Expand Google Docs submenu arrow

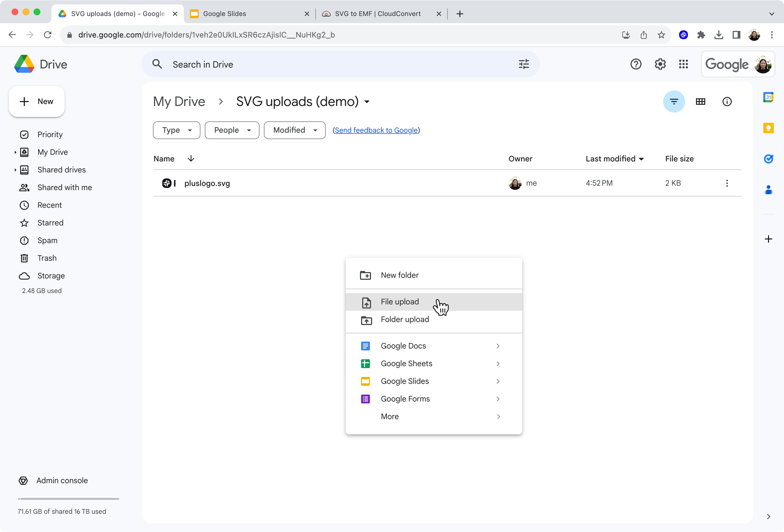coord(498,346)
